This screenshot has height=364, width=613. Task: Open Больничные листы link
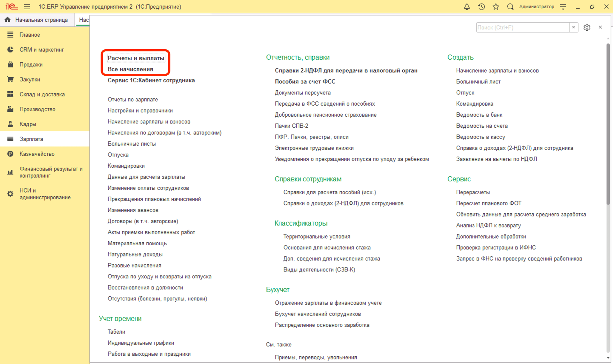132,144
